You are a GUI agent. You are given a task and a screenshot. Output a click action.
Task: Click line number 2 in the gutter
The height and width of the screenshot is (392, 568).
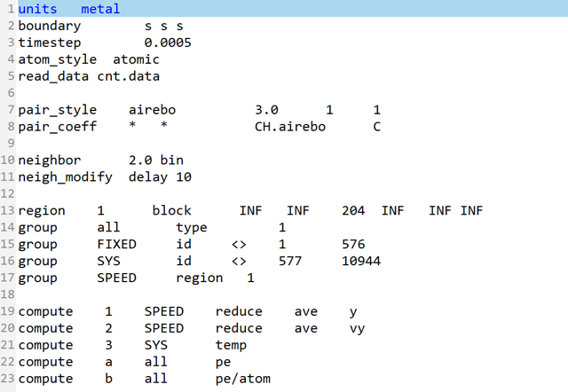[x=10, y=27]
